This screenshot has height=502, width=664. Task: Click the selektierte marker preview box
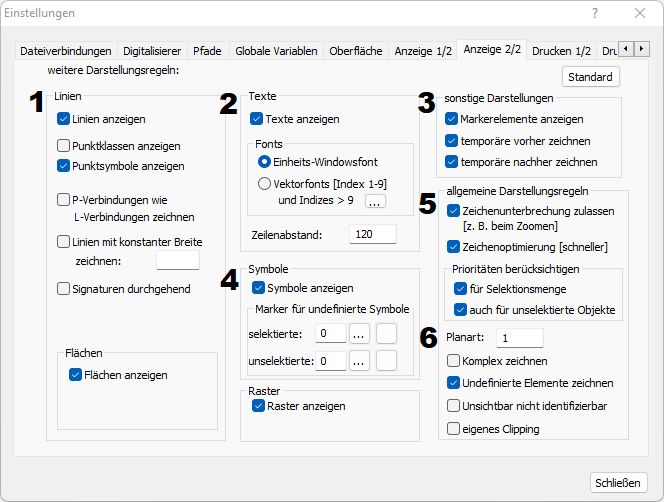387,334
